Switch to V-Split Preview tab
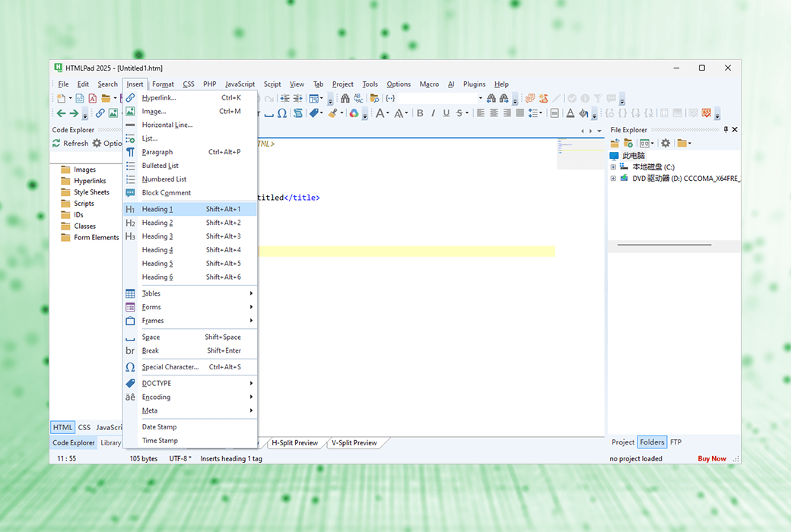This screenshot has width=791, height=532. click(354, 443)
